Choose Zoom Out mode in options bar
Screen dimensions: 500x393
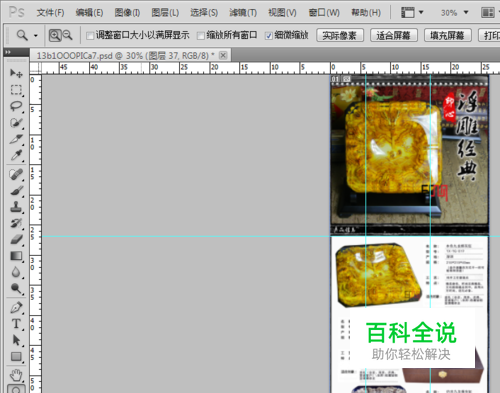[68, 35]
